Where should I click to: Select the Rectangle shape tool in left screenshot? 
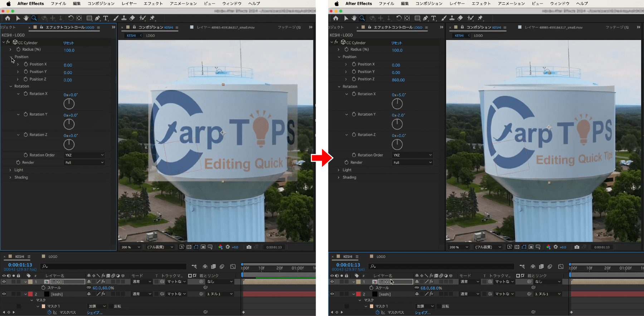[x=89, y=18]
